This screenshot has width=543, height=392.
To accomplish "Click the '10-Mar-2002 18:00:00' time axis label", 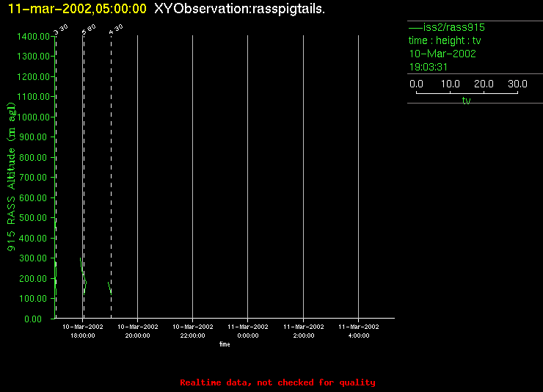I will click(83, 331).
